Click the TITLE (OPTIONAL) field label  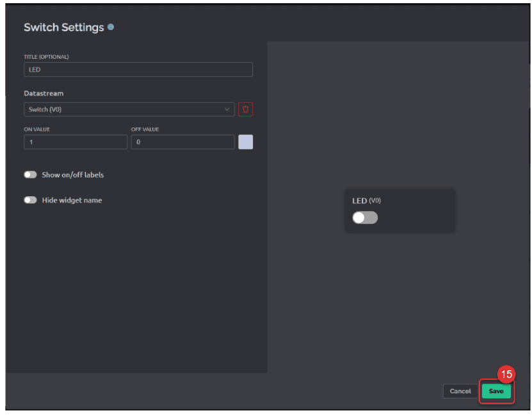[46, 57]
